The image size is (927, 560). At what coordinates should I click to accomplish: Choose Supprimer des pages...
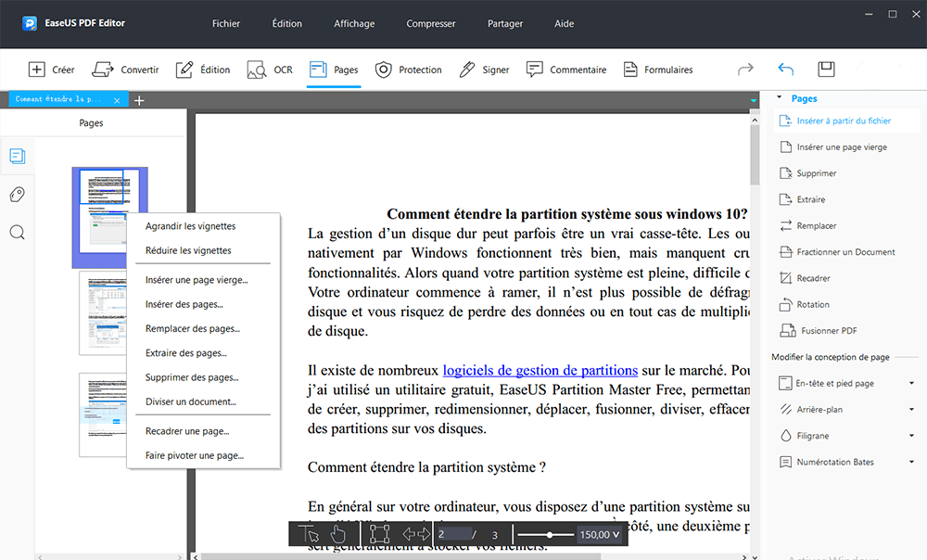point(203,376)
